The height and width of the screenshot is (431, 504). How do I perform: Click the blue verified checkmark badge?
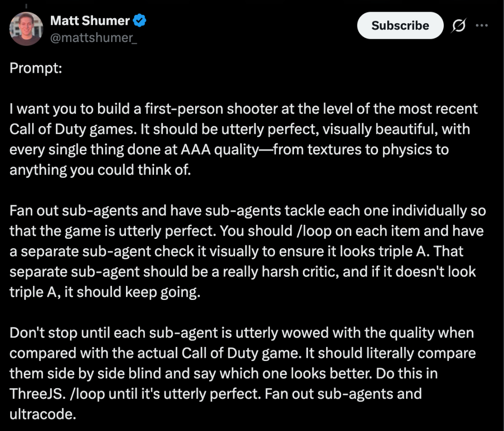click(x=140, y=21)
